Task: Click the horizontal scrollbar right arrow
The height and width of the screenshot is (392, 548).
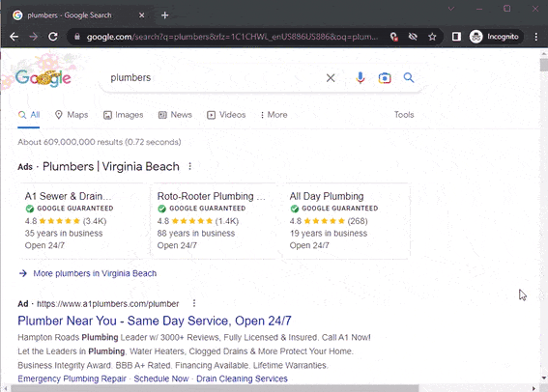Action: 534,388
